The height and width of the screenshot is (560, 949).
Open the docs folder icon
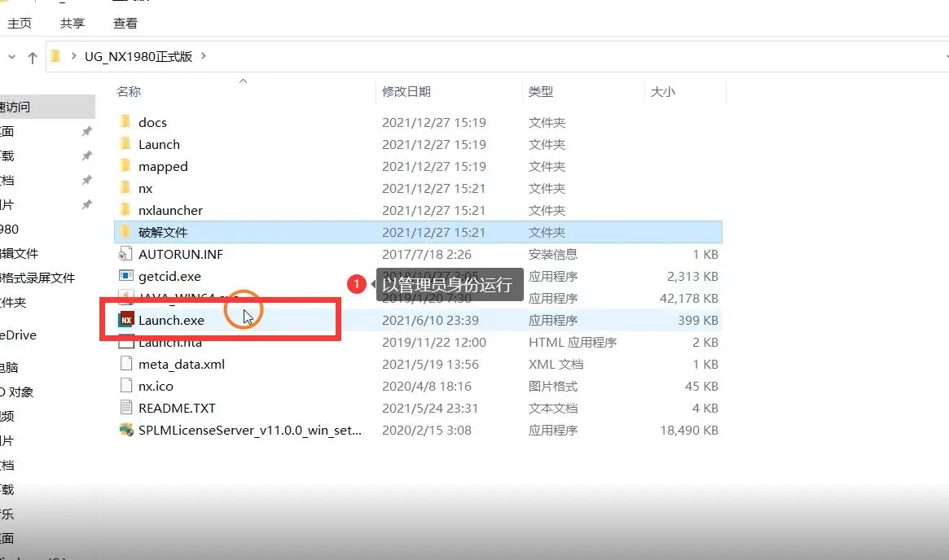[x=125, y=122]
